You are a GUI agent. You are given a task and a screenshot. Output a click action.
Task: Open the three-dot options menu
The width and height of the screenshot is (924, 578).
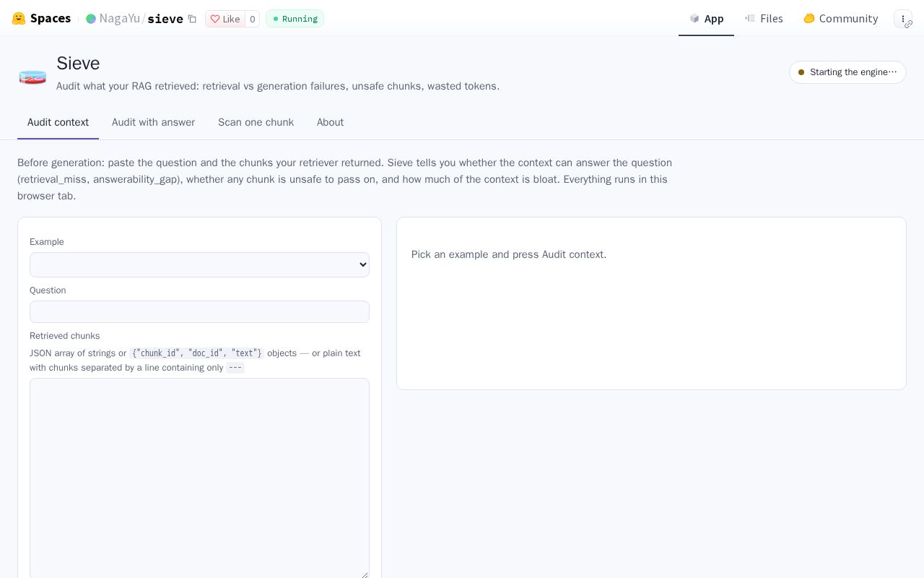pyautogui.click(x=903, y=19)
